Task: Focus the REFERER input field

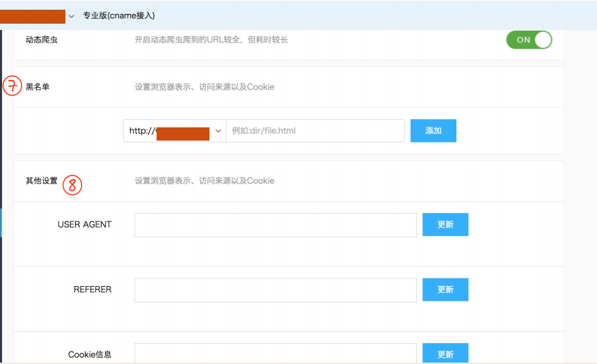Action: click(x=276, y=290)
